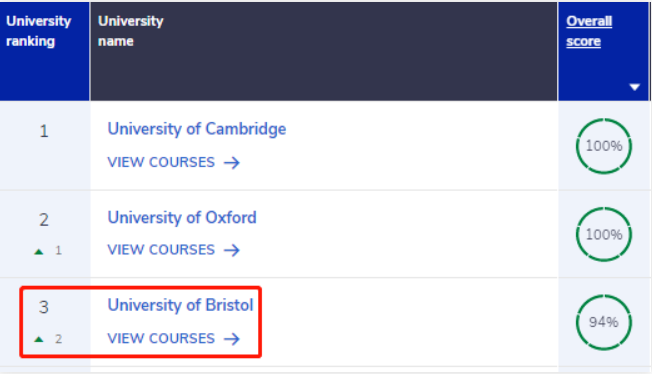652x374 pixels.
Task: View courses for University of Oxford
Action: tap(173, 250)
